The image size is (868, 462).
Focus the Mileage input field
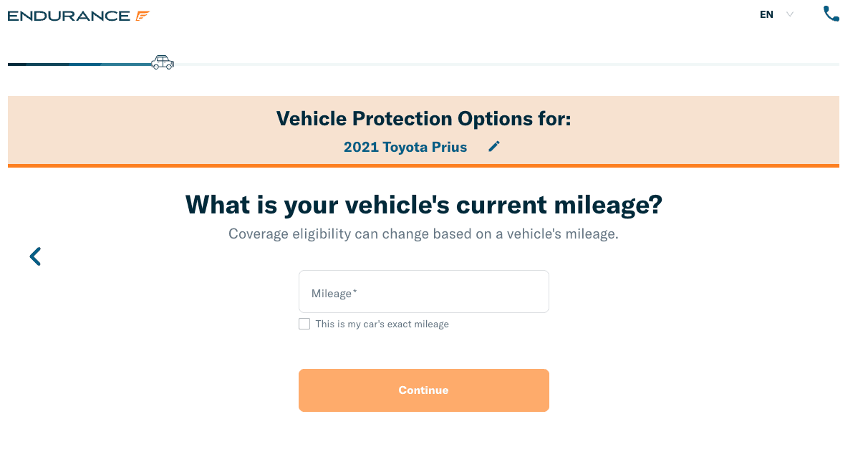click(423, 292)
